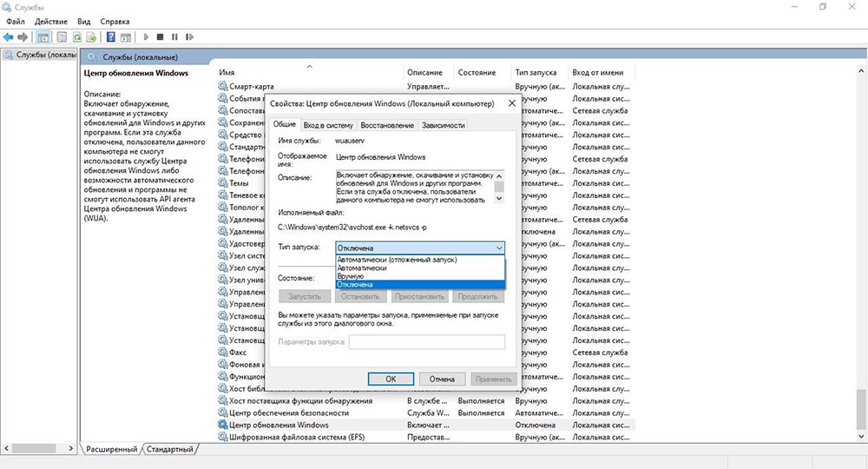The width and height of the screenshot is (868, 469).
Task: Click the Refresh icon in the toolbar
Action: pos(77,37)
